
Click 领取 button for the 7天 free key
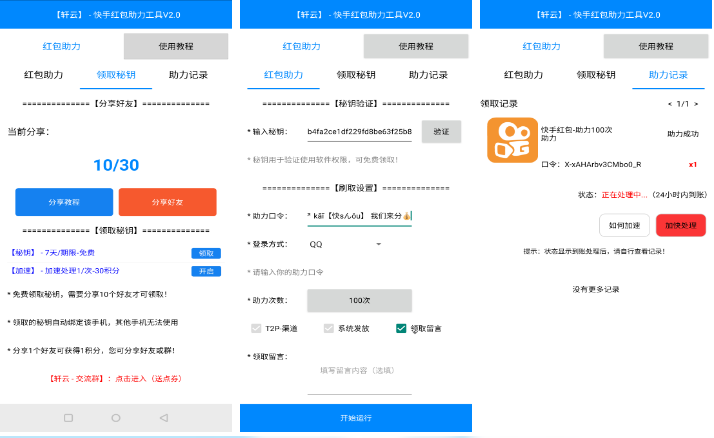point(206,253)
